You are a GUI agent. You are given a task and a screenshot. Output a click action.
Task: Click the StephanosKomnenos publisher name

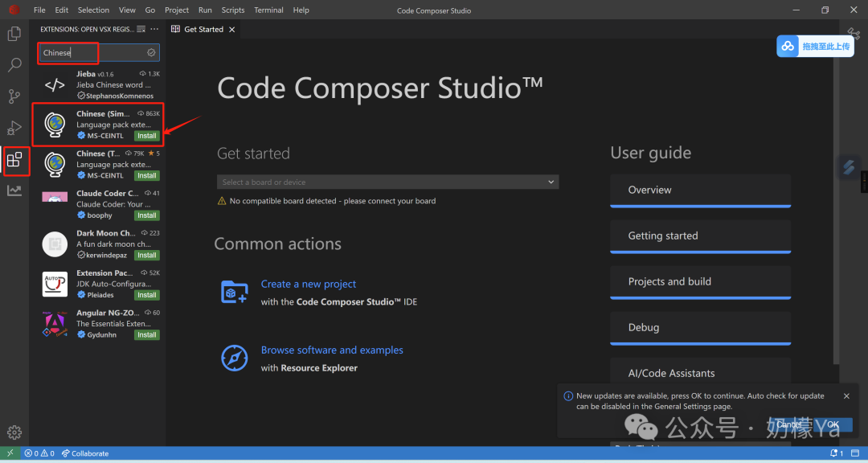point(120,96)
